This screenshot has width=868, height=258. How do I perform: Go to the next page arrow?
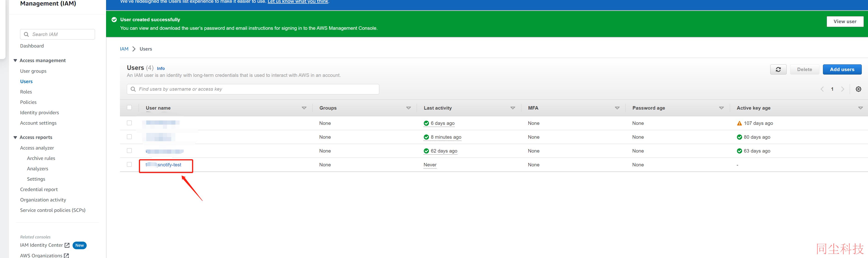pyautogui.click(x=842, y=89)
